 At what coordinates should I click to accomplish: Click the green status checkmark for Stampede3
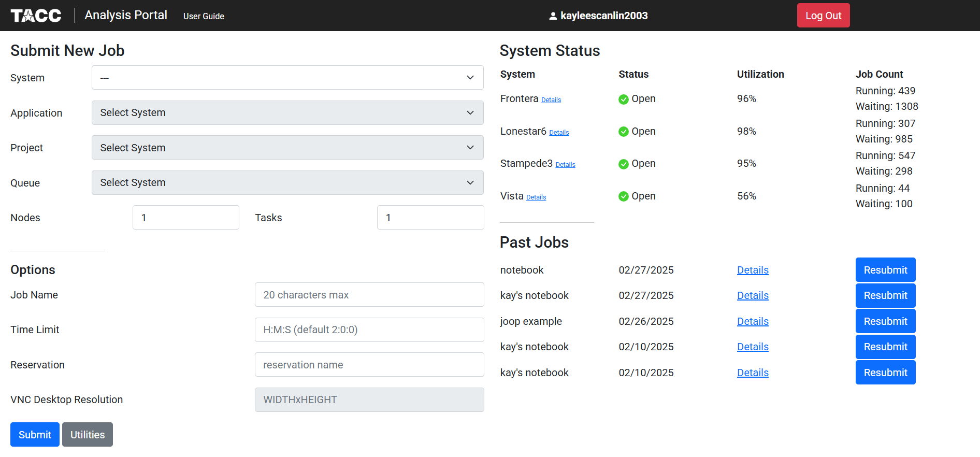624,164
